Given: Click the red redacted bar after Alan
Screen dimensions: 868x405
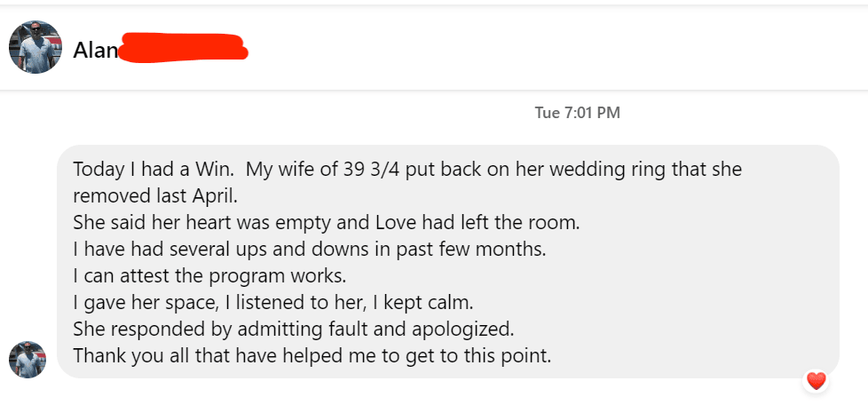Looking at the screenshot, I should coord(182,47).
